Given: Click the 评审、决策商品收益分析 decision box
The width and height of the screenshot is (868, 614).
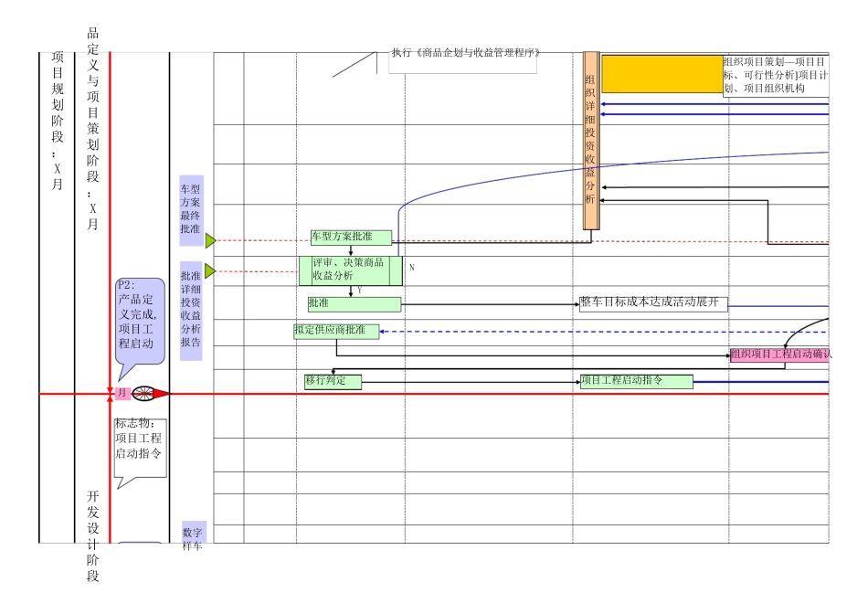Looking at the screenshot, I should pyautogui.click(x=350, y=270).
